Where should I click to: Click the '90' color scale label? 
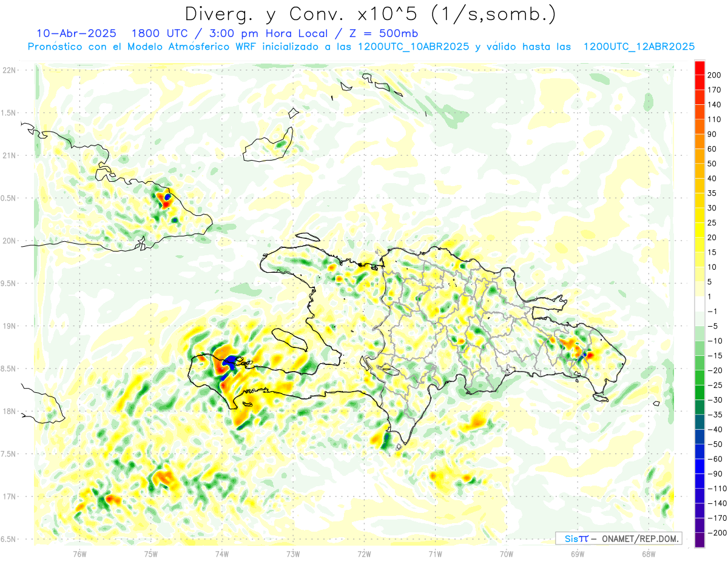pos(713,134)
